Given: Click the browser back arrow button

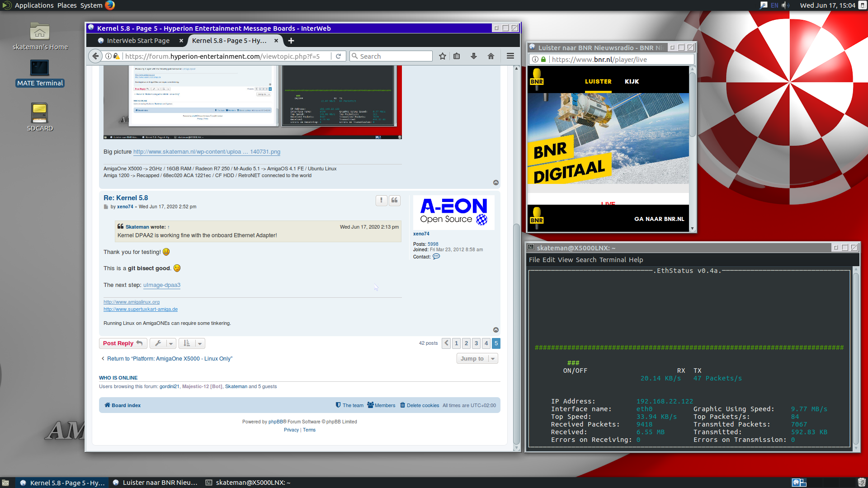Looking at the screenshot, I should (95, 56).
